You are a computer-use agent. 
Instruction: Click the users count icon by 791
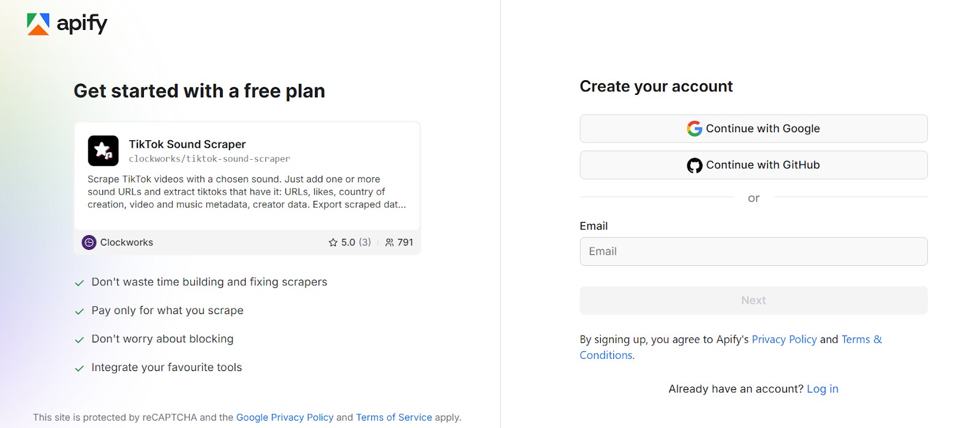390,242
